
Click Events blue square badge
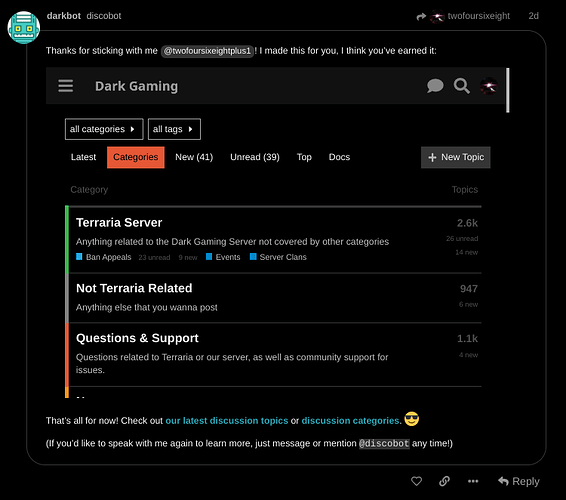pyautogui.click(x=209, y=257)
